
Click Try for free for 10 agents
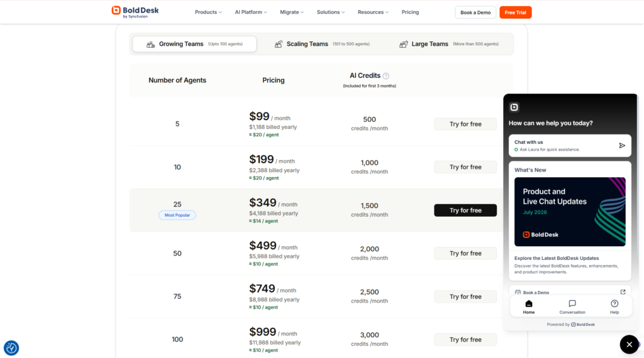(465, 167)
